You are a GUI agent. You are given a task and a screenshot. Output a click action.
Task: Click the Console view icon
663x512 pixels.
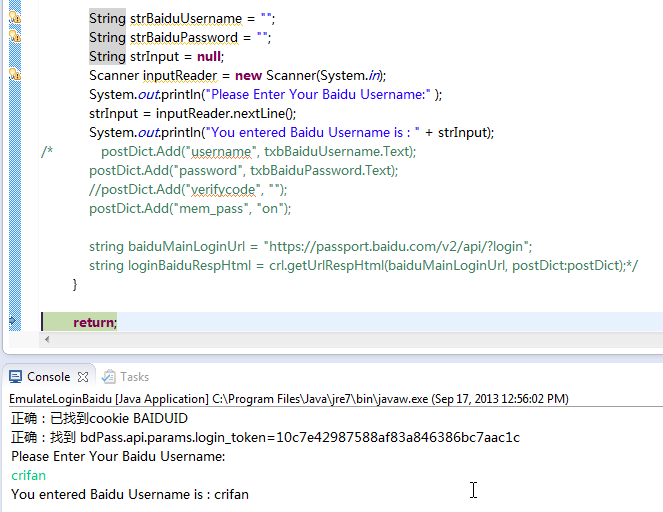(16, 377)
